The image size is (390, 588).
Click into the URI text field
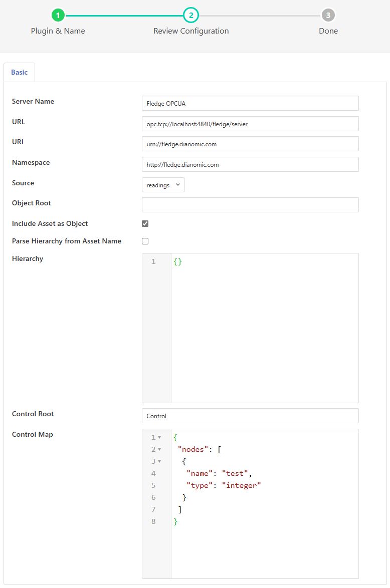coord(250,144)
